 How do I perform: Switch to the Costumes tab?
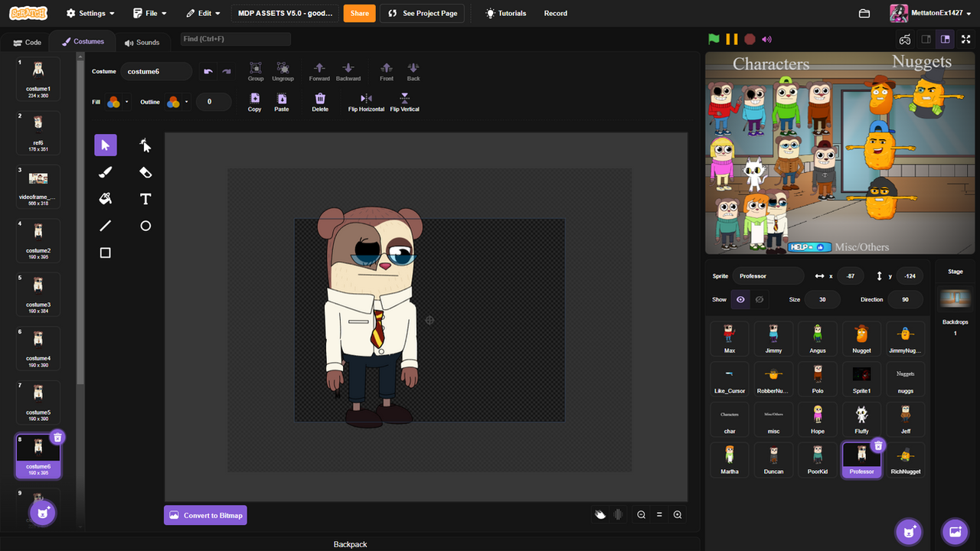[83, 41]
